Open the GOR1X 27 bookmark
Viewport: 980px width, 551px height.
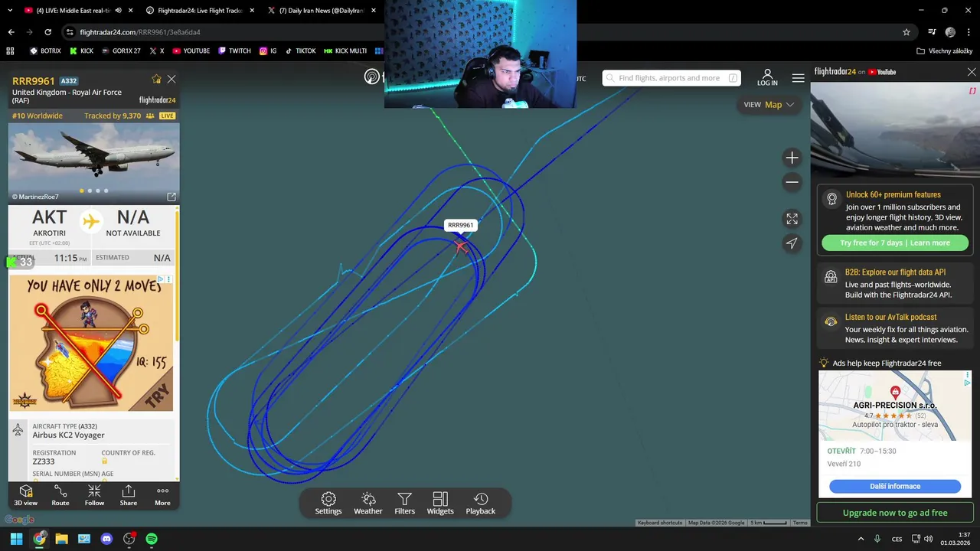pos(121,51)
